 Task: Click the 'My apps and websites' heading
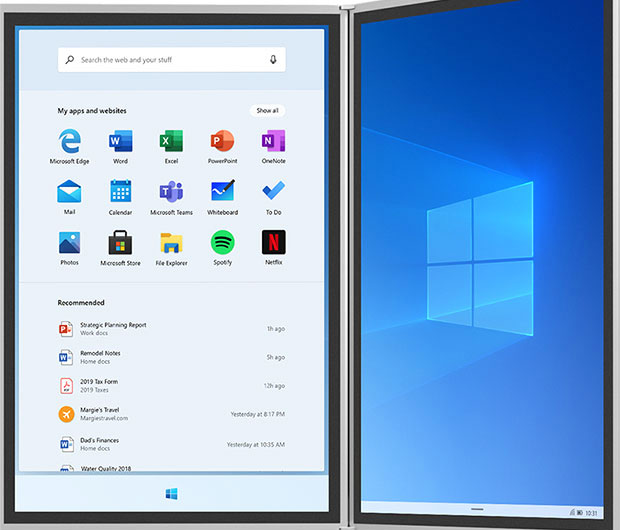coord(92,111)
